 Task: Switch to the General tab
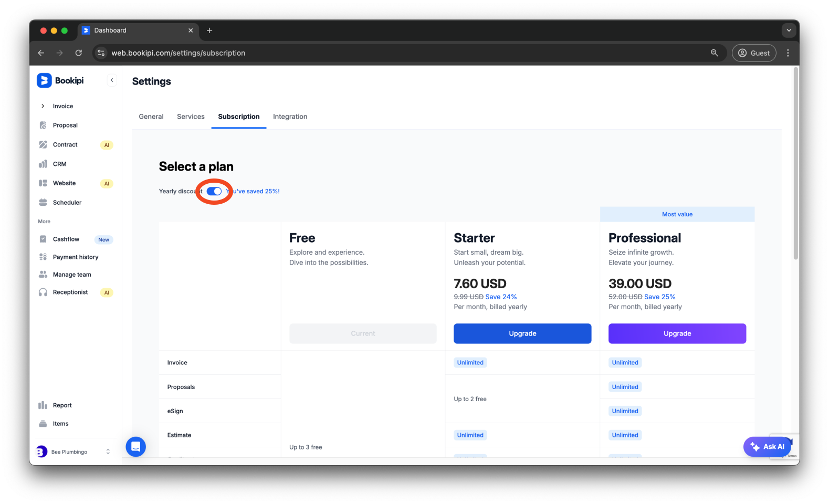151,117
